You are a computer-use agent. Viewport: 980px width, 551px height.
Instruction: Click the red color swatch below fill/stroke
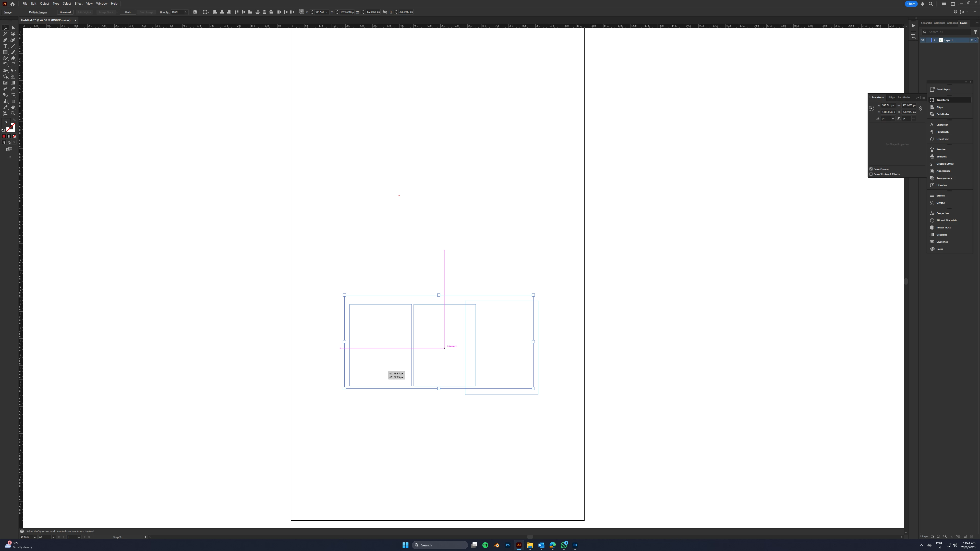[x=4, y=136]
